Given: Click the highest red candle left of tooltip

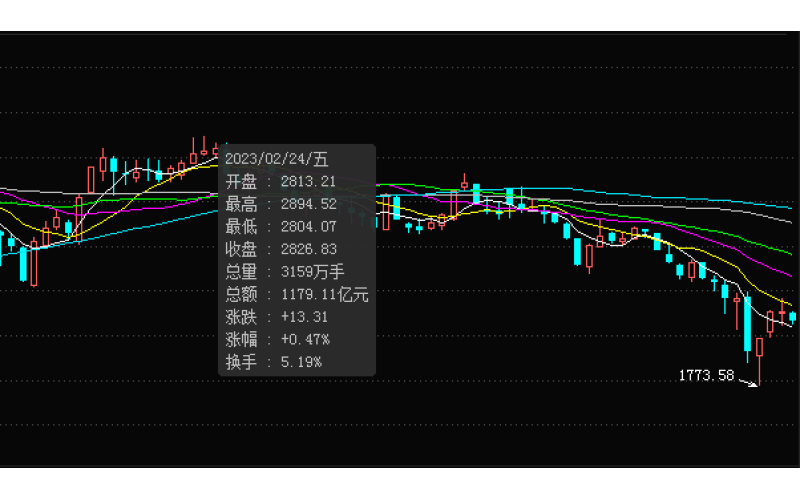Looking at the screenshot, I should (203, 150).
